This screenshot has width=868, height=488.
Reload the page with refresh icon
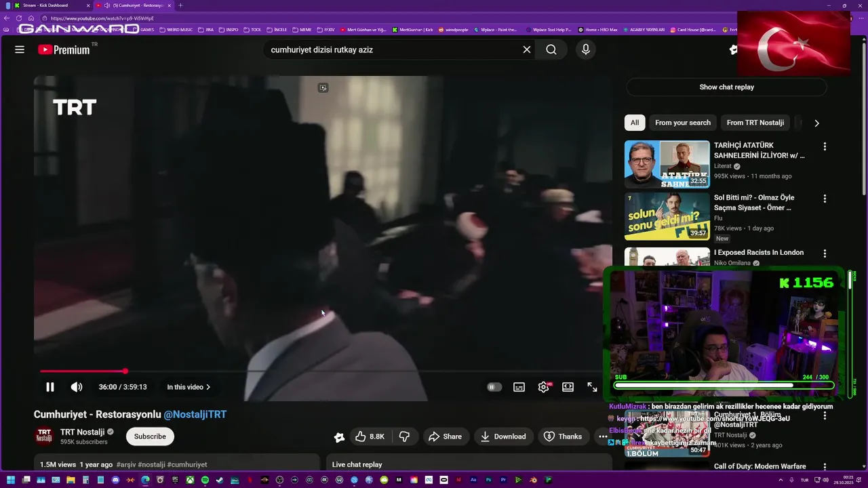point(19,18)
